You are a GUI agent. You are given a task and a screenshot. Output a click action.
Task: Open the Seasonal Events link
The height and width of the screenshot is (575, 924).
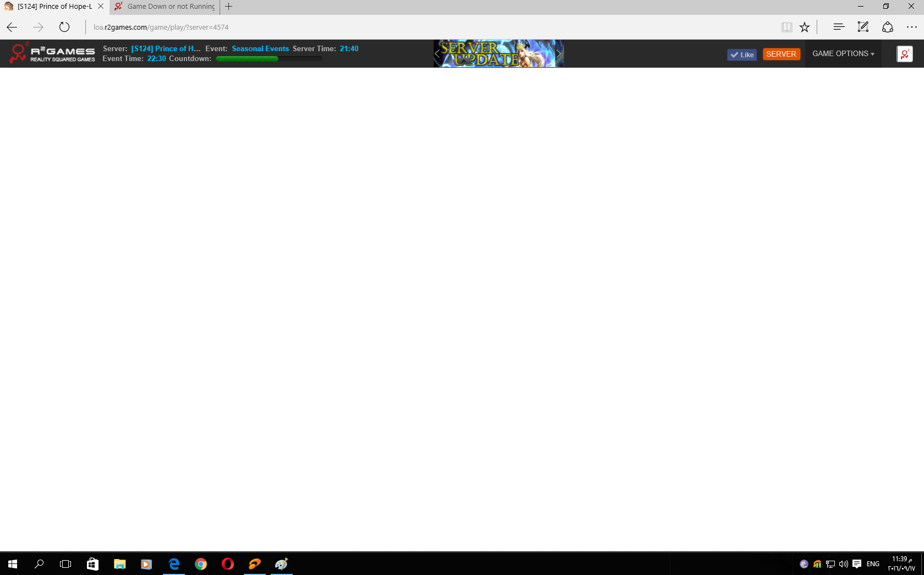pos(260,49)
